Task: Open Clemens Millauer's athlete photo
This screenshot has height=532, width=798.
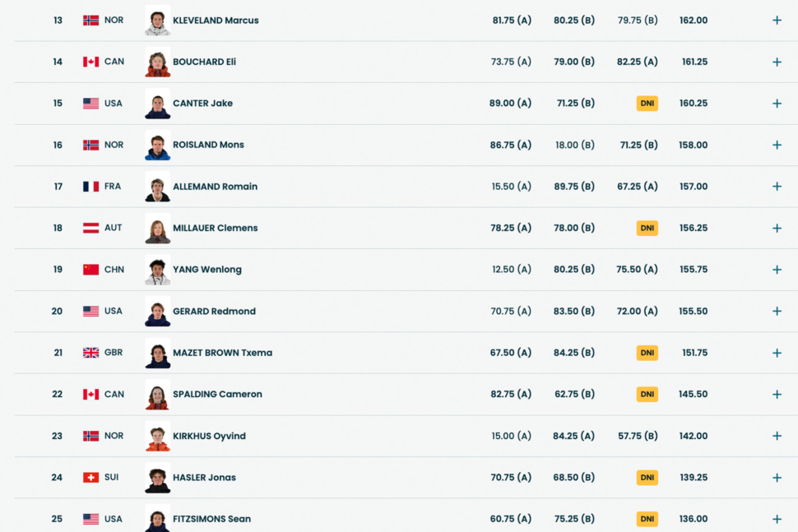Action: pos(157,228)
